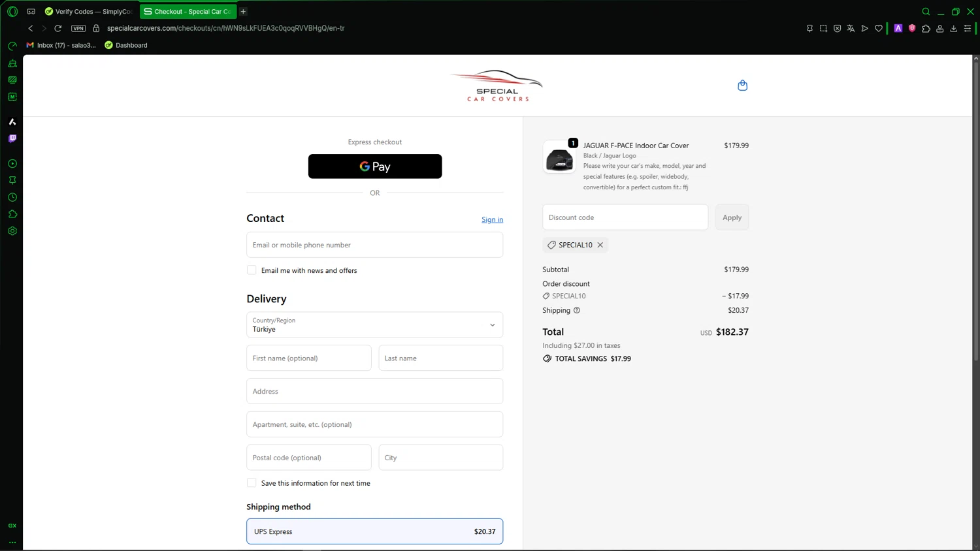Open sidebar three-dots more options

[12, 542]
